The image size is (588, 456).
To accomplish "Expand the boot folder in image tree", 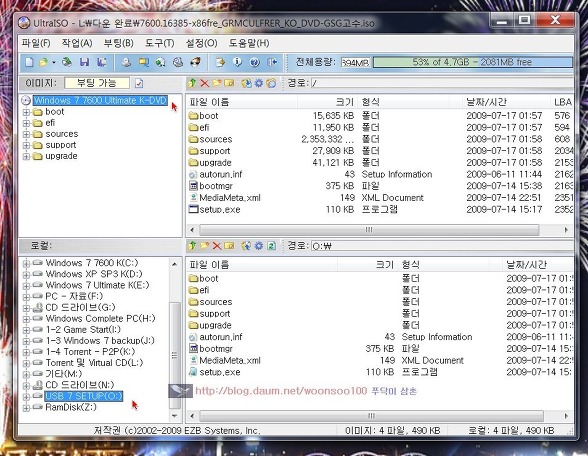I will pyautogui.click(x=26, y=112).
